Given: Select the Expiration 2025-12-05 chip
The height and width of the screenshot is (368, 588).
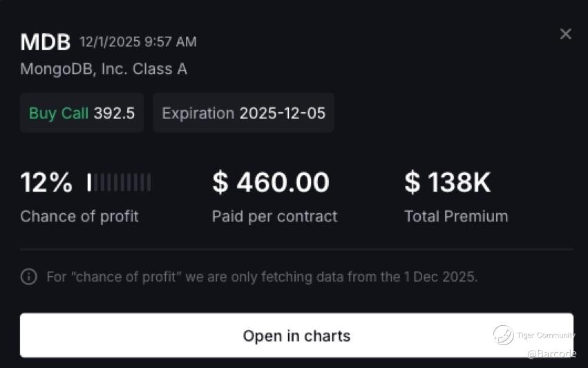Looking at the screenshot, I should pos(243,113).
